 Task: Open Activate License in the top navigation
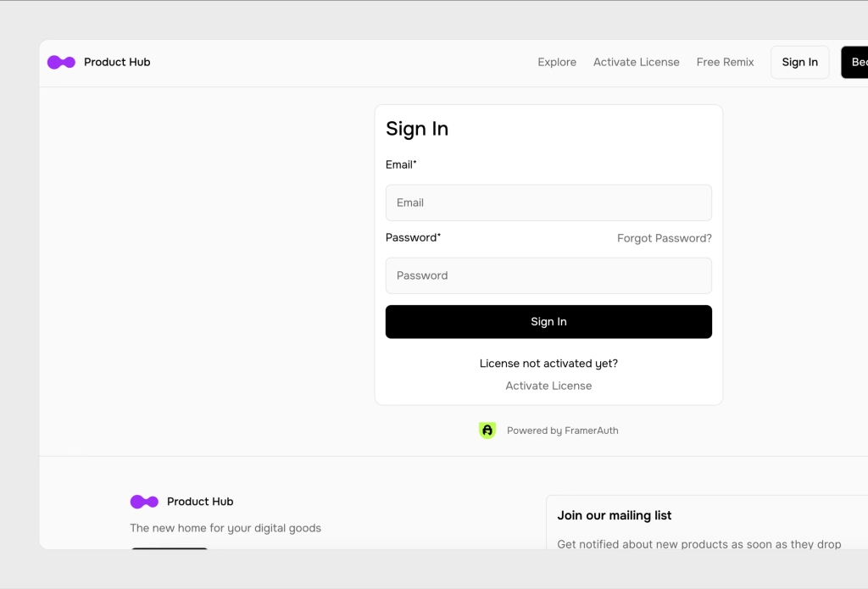(x=636, y=62)
